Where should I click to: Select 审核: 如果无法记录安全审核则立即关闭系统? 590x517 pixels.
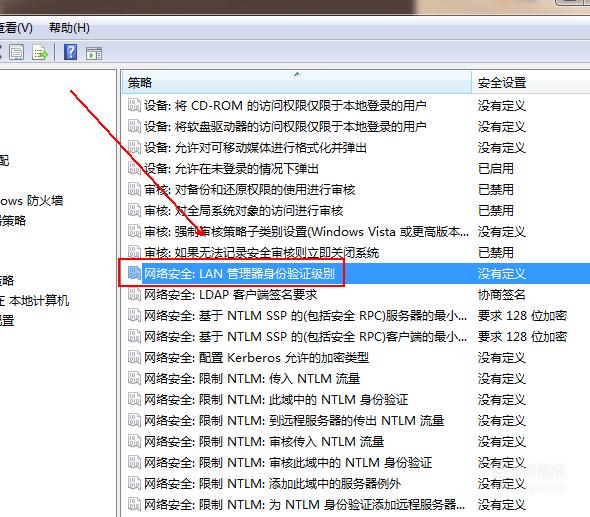pyautogui.click(x=262, y=253)
